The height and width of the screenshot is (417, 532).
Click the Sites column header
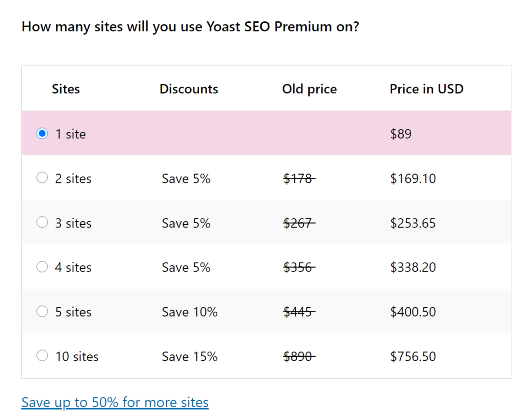pyautogui.click(x=66, y=89)
